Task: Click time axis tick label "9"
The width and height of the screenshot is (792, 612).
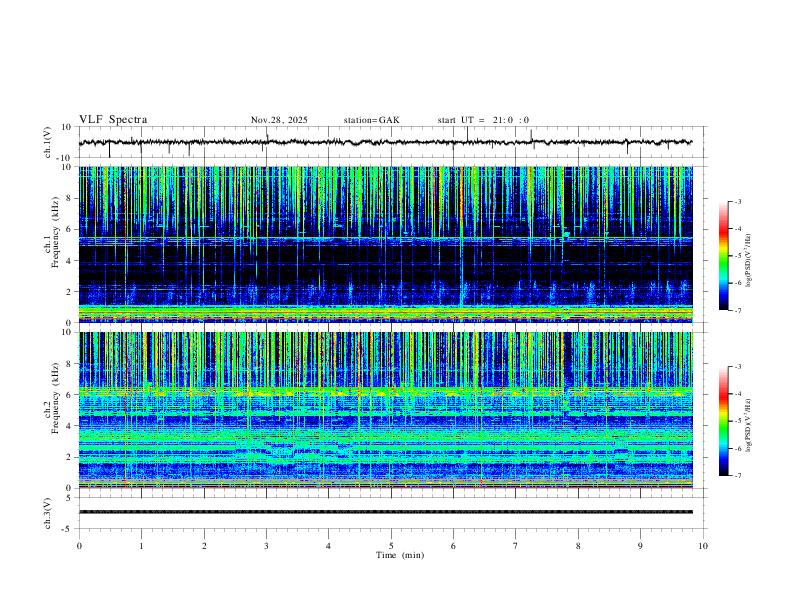Action: point(640,546)
